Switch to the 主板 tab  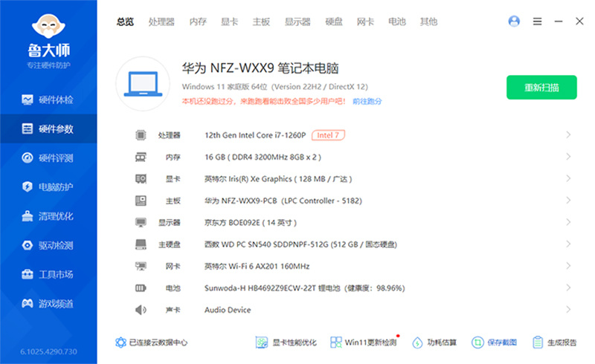coord(262,22)
